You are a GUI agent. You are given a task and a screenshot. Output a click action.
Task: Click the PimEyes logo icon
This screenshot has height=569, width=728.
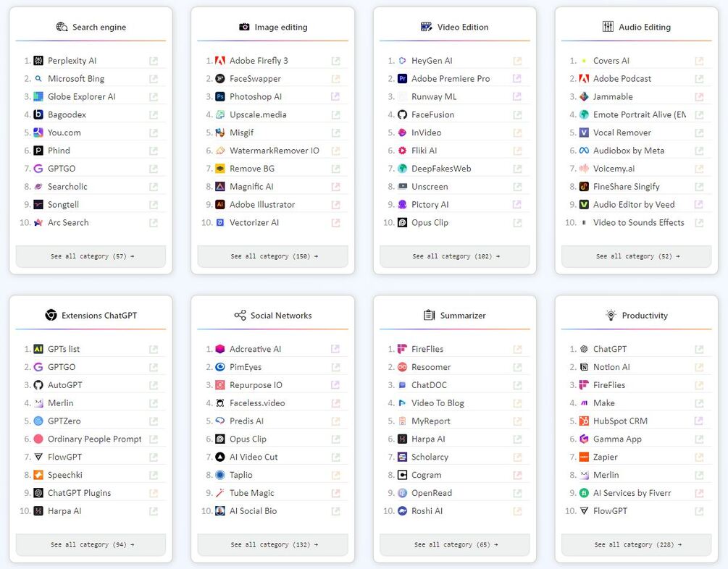click(x=220, y=367)
